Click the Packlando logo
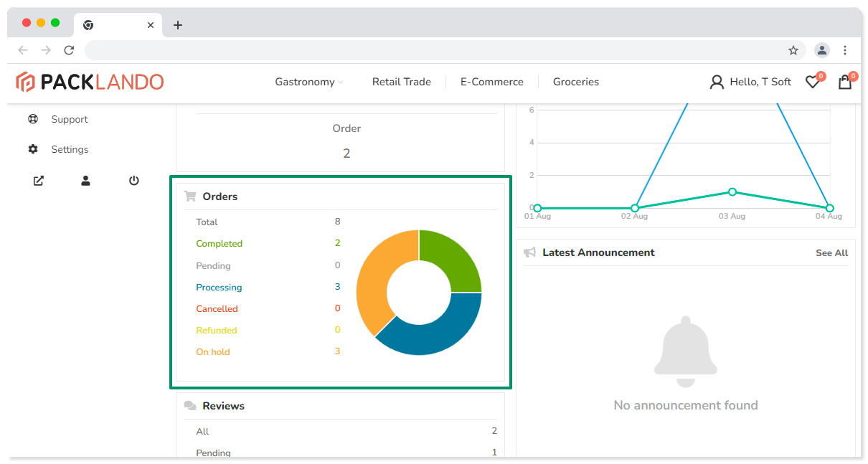Viewport: 868px width, 464px height. tap(90, 82)
